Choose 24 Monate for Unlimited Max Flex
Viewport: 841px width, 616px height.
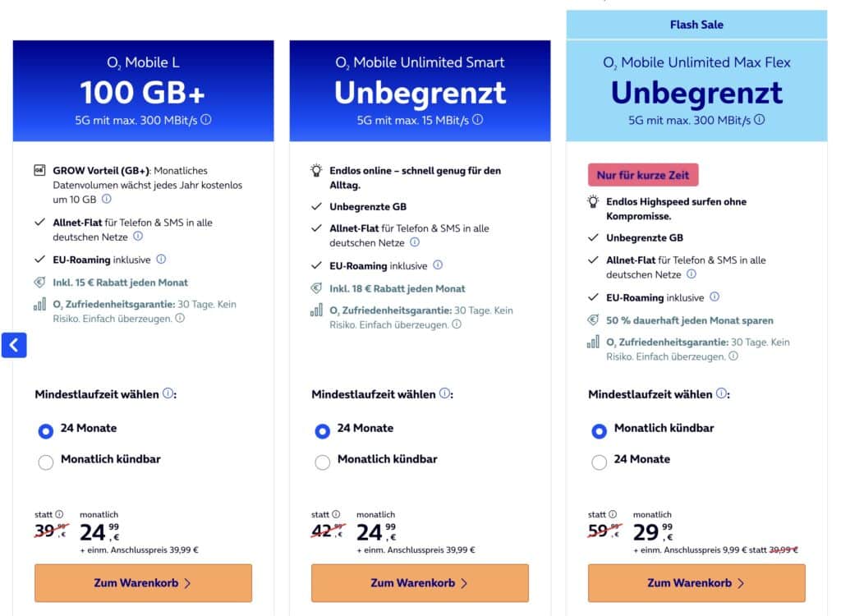click(600, 462)
